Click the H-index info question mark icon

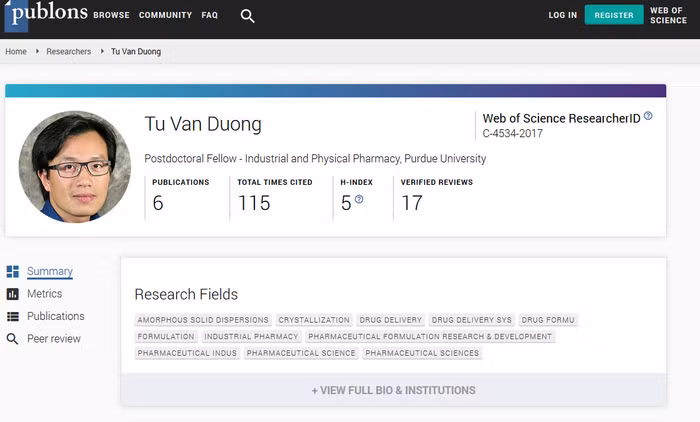359,200
